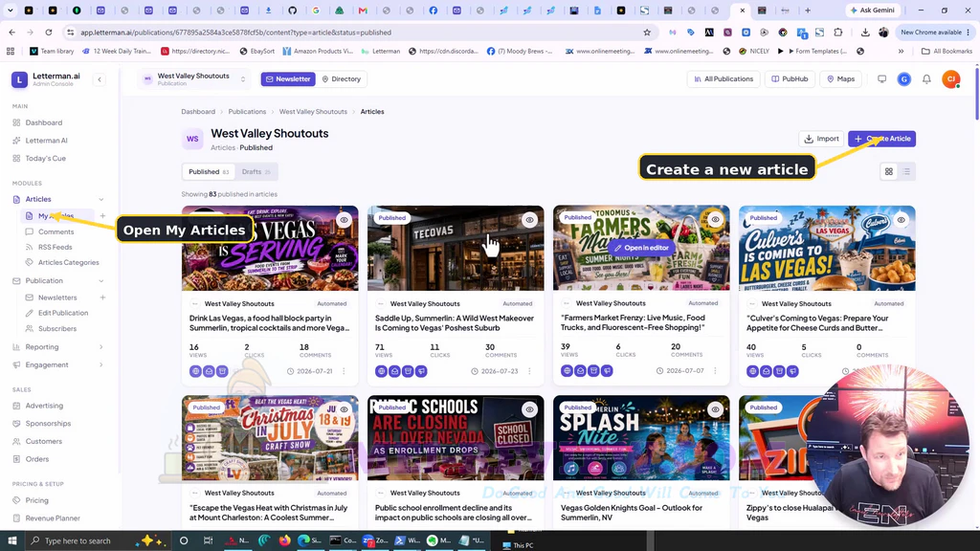
Task: Open Advertising under Sales
Action: pyautogui.click(x=44, y=406)
